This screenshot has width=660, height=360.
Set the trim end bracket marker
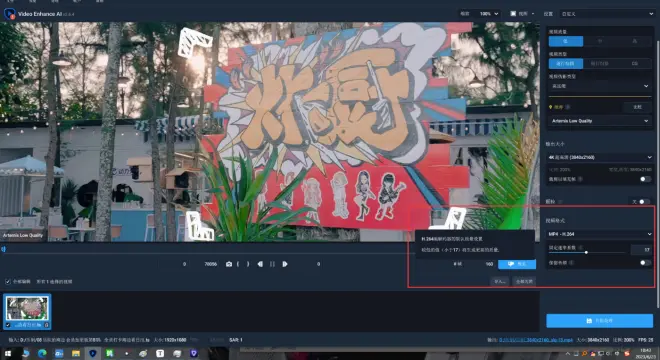click(248, 264)
